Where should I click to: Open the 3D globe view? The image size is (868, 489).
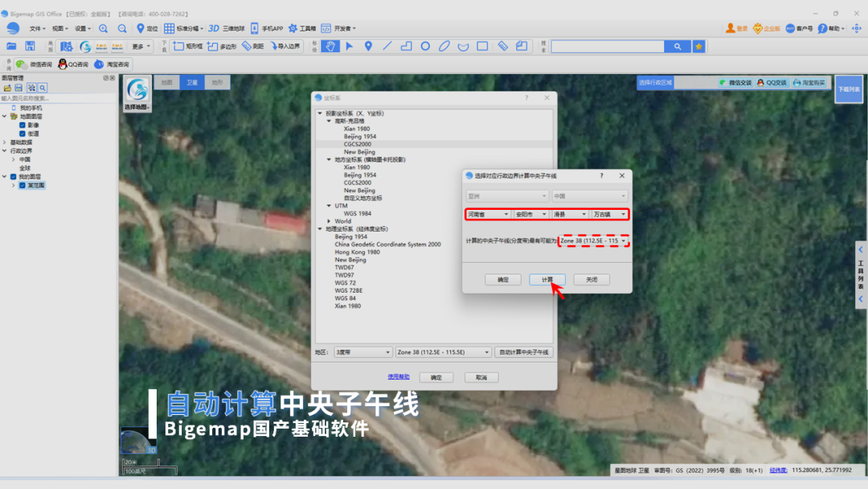click(x=226, y=28)
